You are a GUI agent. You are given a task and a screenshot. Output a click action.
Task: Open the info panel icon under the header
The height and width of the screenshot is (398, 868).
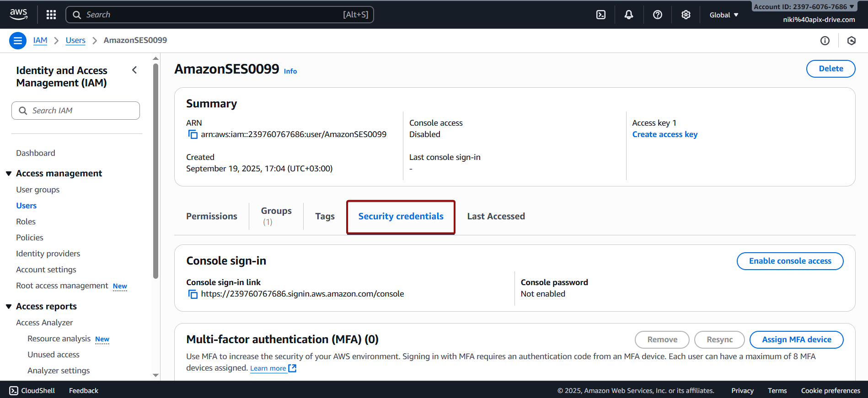[825, 41]
